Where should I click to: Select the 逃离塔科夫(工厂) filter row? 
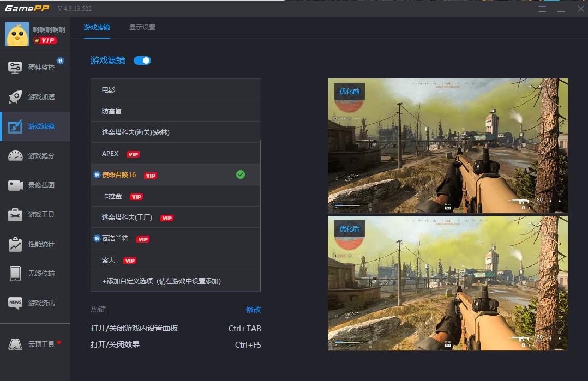click(175, 217)
